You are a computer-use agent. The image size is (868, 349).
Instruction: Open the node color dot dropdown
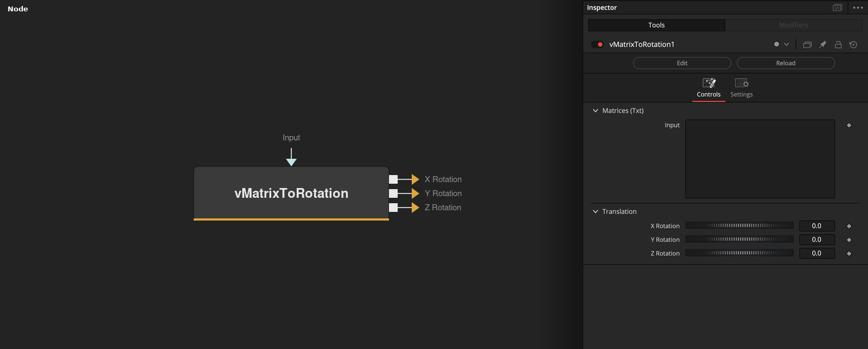[x=781, y=44]
